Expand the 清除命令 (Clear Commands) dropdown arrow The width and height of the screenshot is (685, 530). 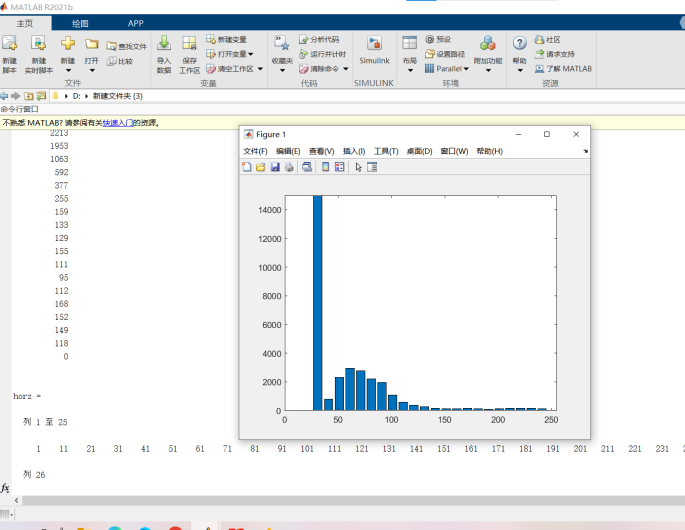click(346, 69)
